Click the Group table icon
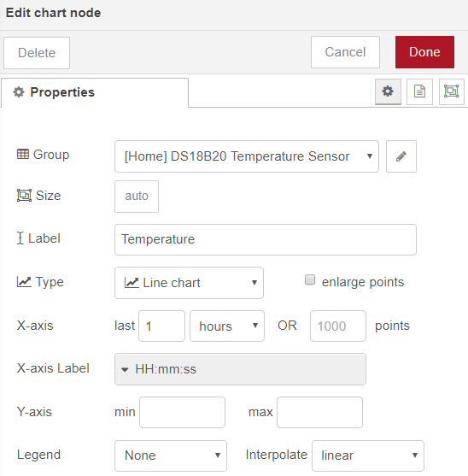Viewport: 468px width, 476px height. pos(23,154)
